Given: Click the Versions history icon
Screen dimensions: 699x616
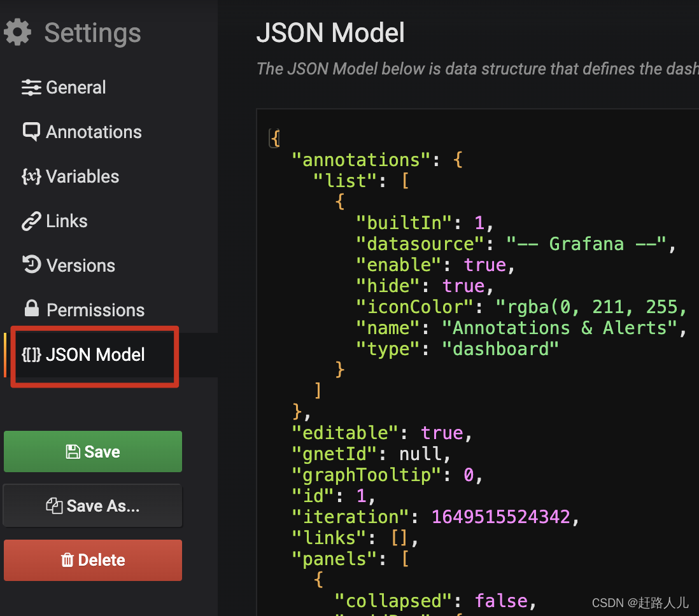Looking at the screenshot, I should coord(31,265).
